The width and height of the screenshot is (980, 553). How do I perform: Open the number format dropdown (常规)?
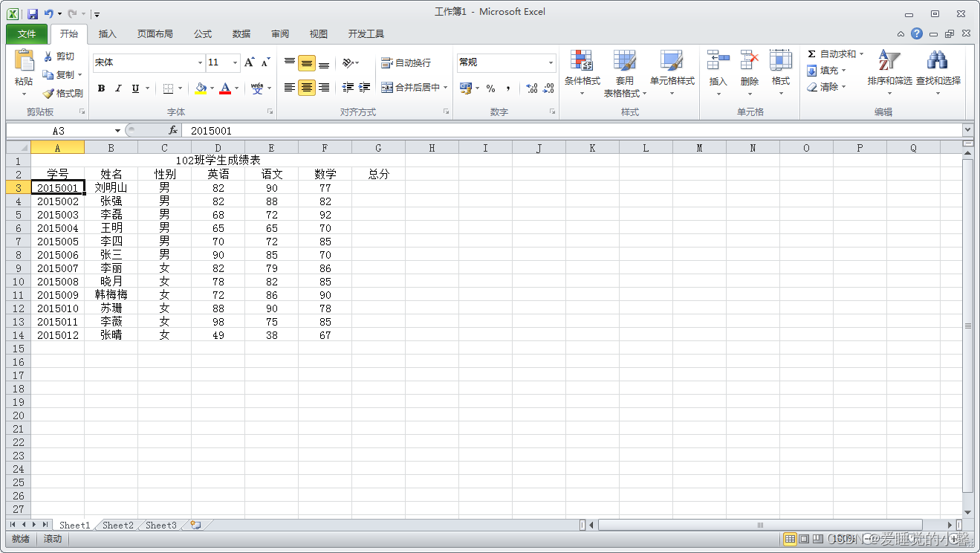click(551, 62)
